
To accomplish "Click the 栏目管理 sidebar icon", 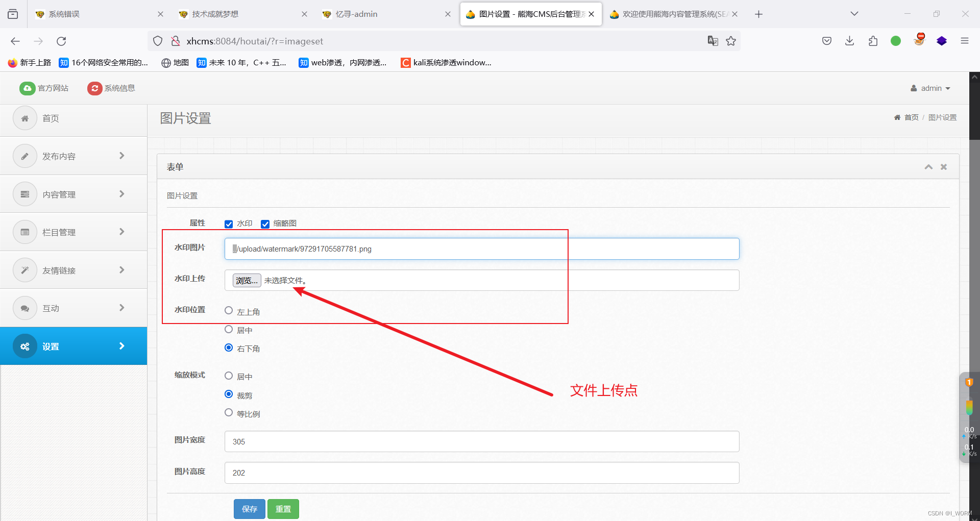I will pos(25,232).
